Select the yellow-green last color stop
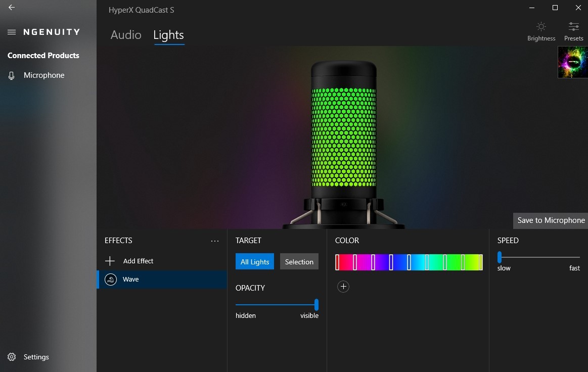 481,262
